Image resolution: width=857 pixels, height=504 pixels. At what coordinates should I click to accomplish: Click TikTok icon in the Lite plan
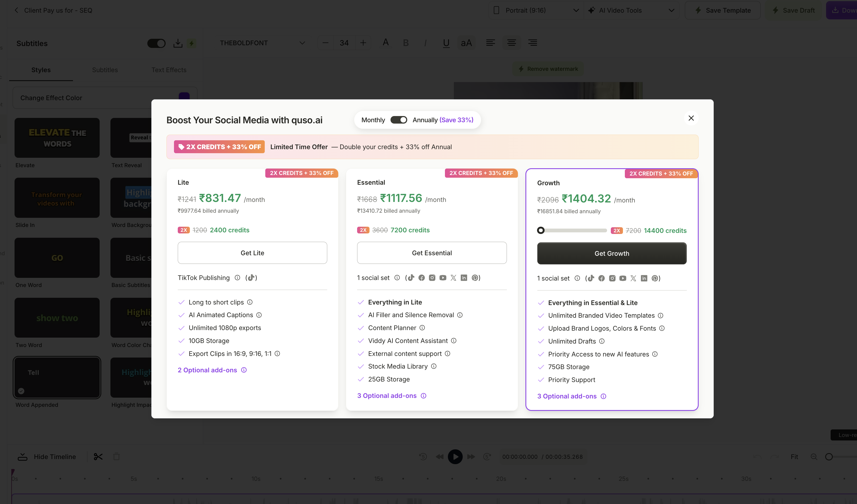coord(251,278)
